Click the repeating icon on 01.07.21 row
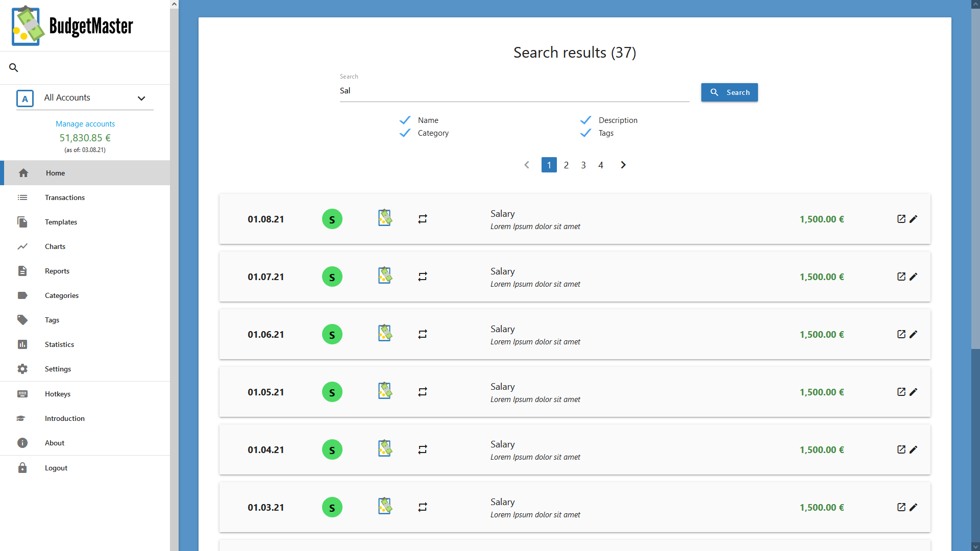Viewport: 980px width, 551px height. (423, 277)
